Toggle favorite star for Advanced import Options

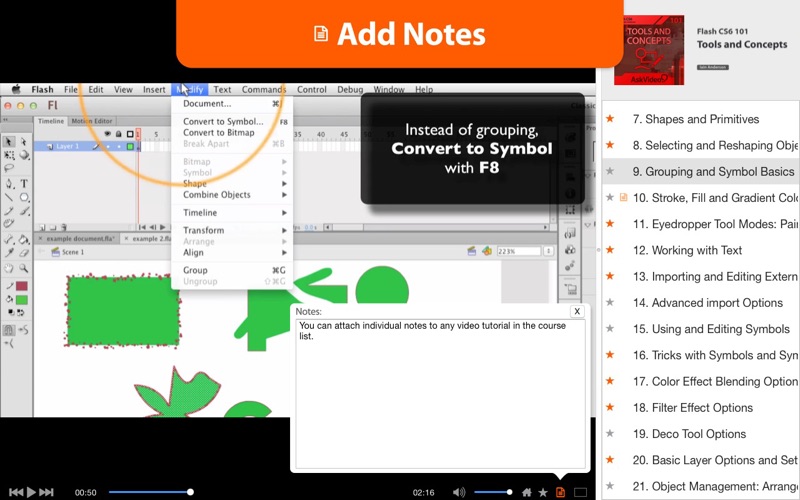point(610,303)
